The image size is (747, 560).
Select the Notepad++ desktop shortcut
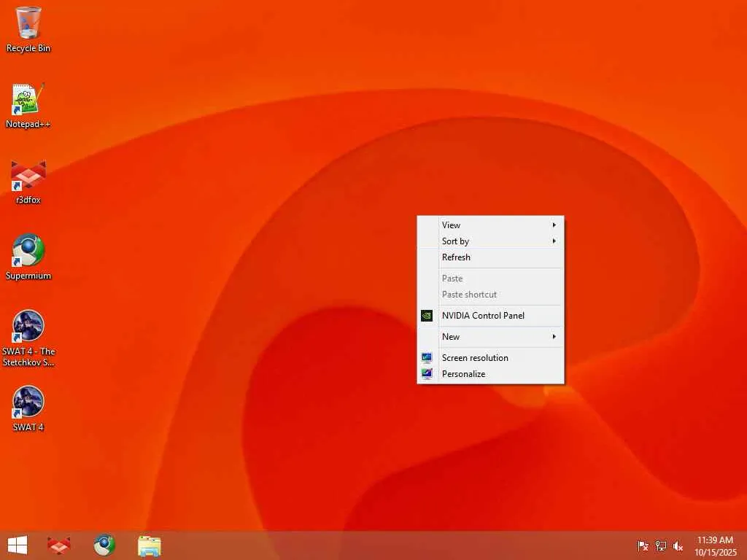28,106
